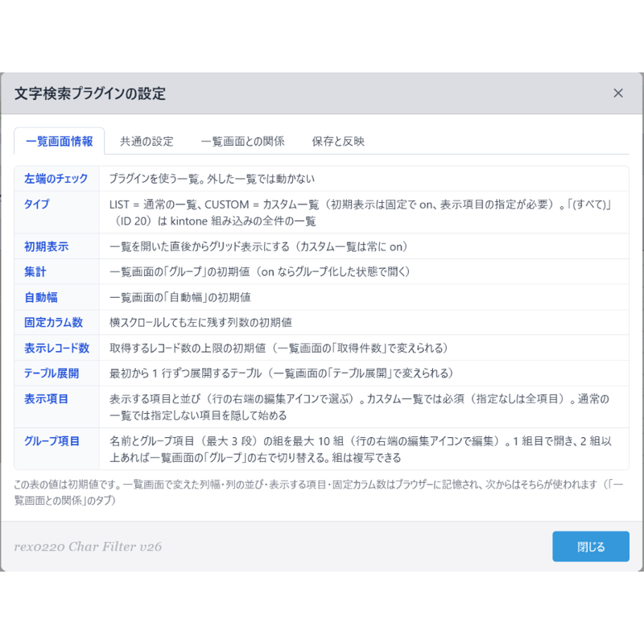Open the 一覧画面との関係 tab
Image resolution: width=644 pixels, height=644 pixels.
point(243,142)
